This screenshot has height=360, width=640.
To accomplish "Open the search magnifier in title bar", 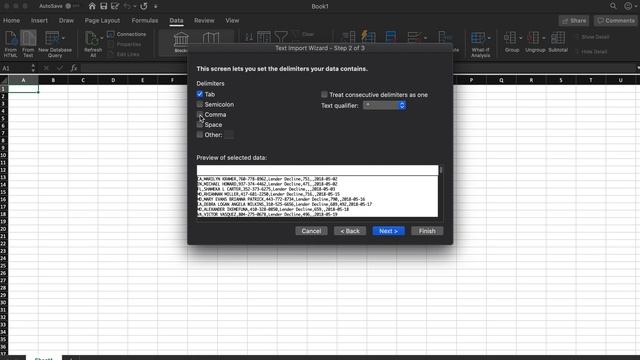I will tap(613, 6).
